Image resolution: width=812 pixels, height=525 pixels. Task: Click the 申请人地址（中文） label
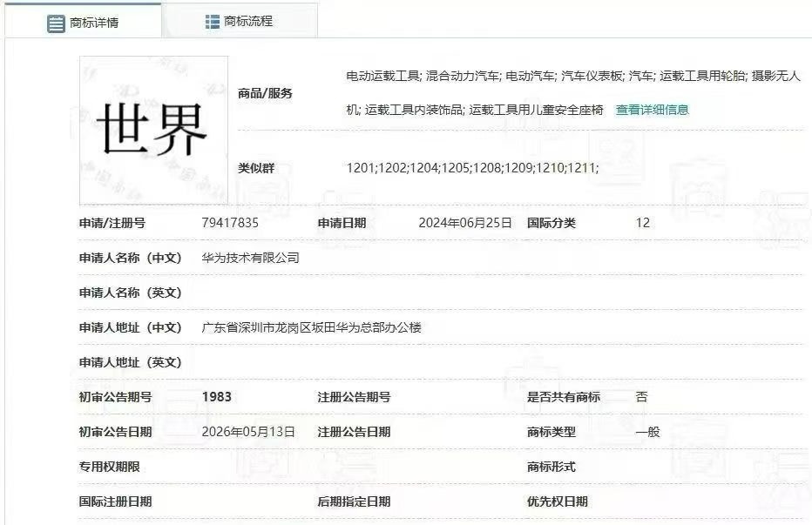[131, 327]
